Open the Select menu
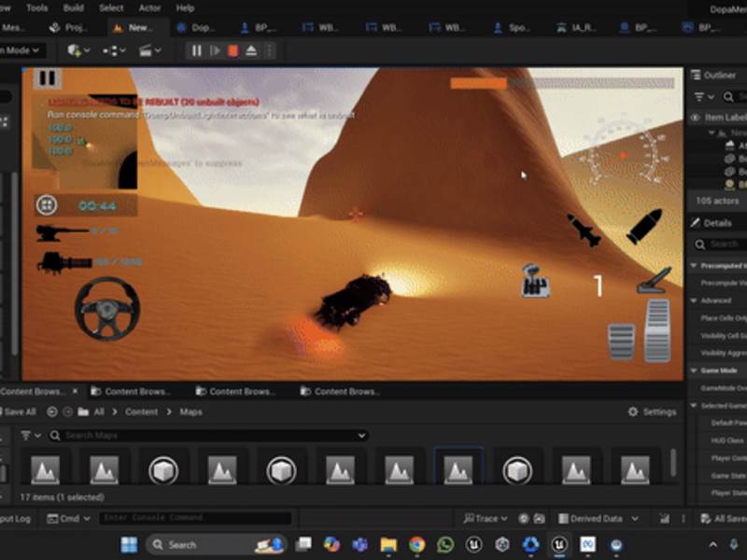The height and width of the screenshot is (560, 747). (111, 7)
